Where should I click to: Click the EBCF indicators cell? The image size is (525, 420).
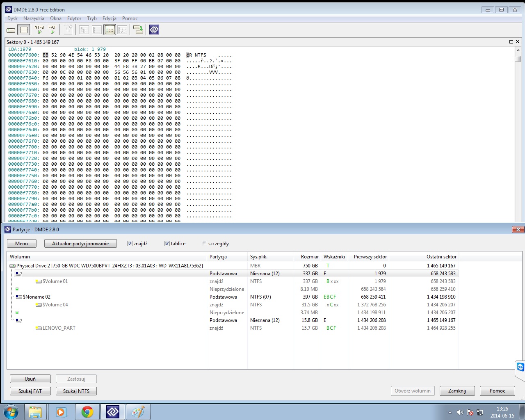coord(330,297)
